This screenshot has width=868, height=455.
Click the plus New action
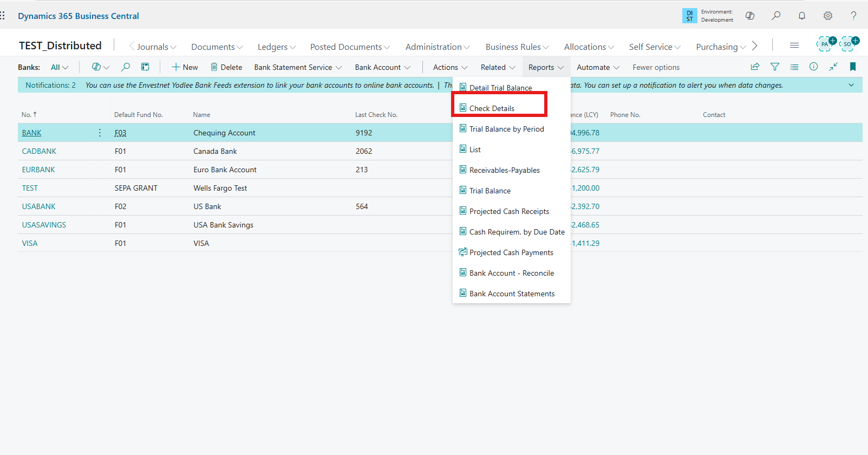(x=185, y=67)
